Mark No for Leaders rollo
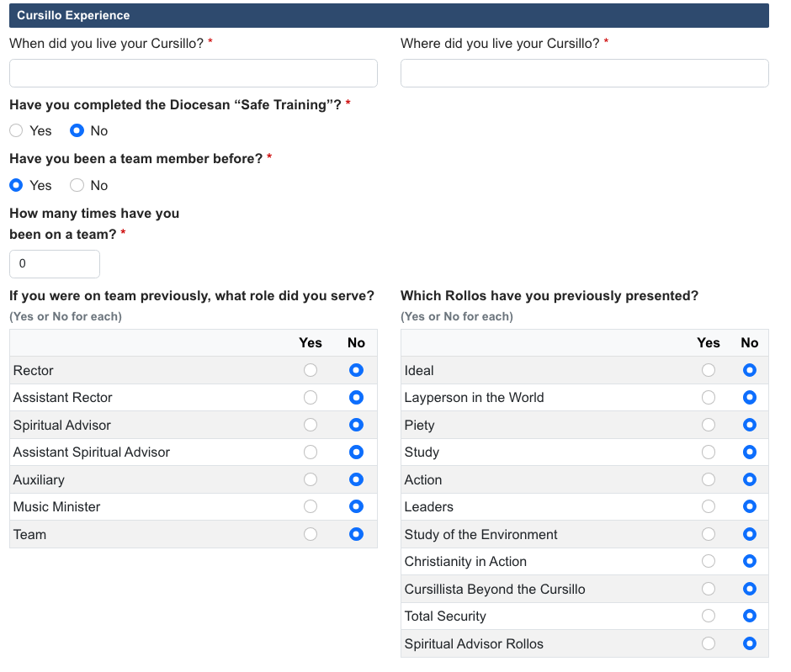This screenshot has height=672, width=791. pyautogui.click(x=750, y=506)
